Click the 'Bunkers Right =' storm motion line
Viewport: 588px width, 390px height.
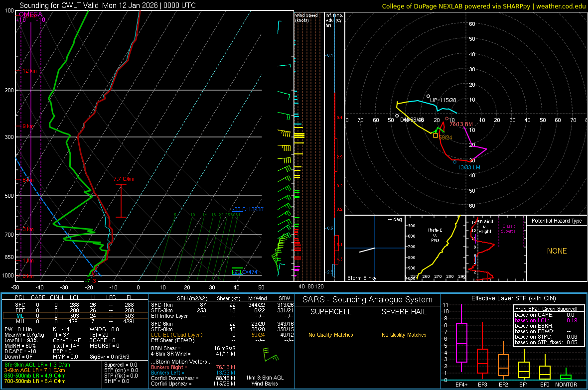pos(193,367)
